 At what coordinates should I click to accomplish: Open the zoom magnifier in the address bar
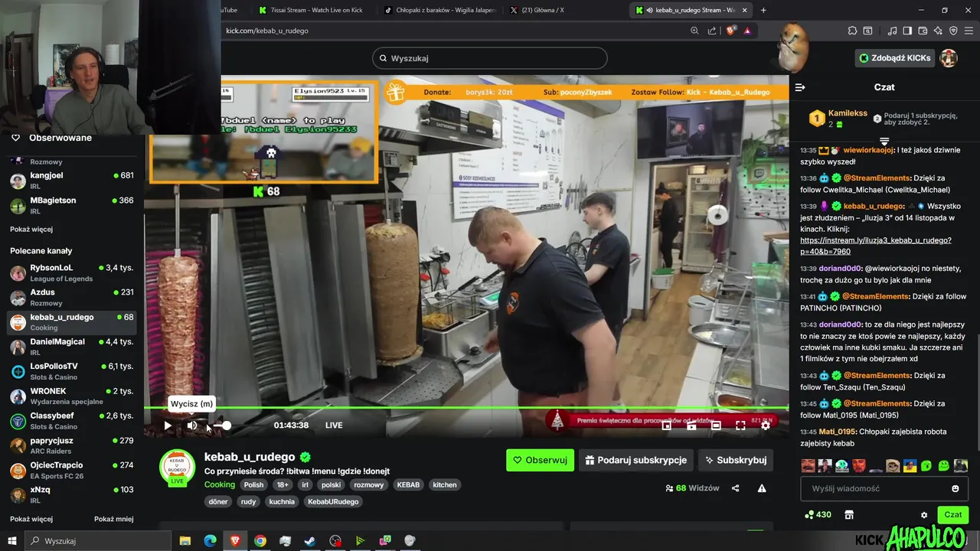click(694, 31)
